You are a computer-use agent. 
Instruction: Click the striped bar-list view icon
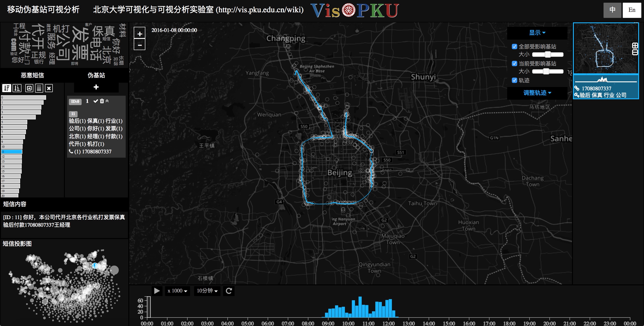pos(39,88)
